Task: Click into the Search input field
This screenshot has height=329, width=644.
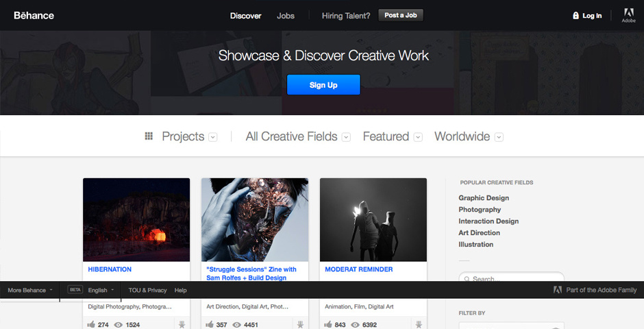Action: tap(511, 277)
